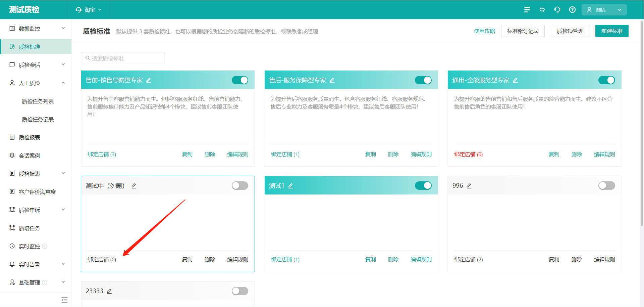644x307 pixels.
Task: Click the 客户评价满意度 sidebar icon
Action: click(12, 191)
